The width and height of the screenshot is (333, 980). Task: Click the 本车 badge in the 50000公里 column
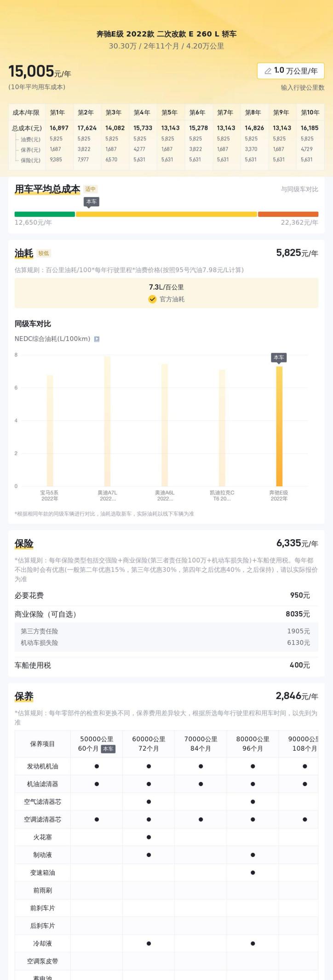[x=108, y=749]
